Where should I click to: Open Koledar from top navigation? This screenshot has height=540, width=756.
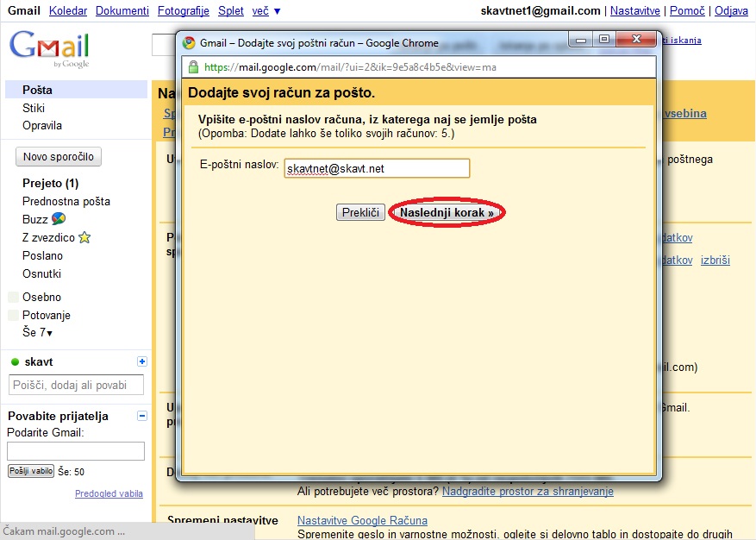pyautogui.click(x=68, y=10)
